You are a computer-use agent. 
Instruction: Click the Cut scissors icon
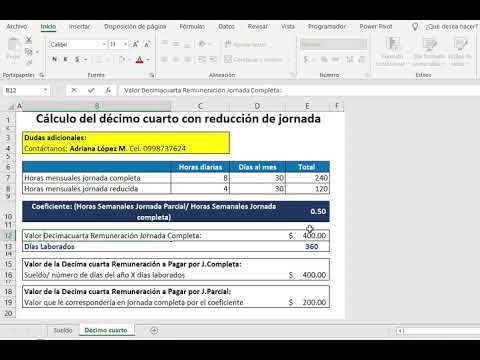(29, 40)
